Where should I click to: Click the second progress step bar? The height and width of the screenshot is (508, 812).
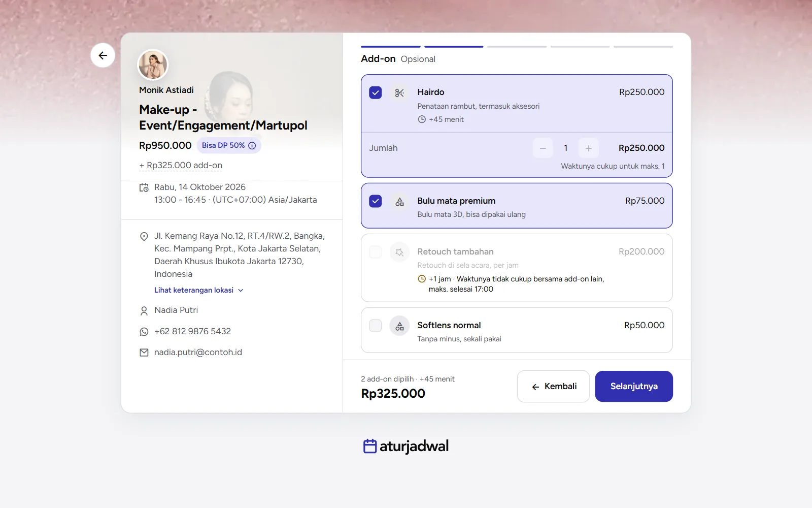[454, 47]
